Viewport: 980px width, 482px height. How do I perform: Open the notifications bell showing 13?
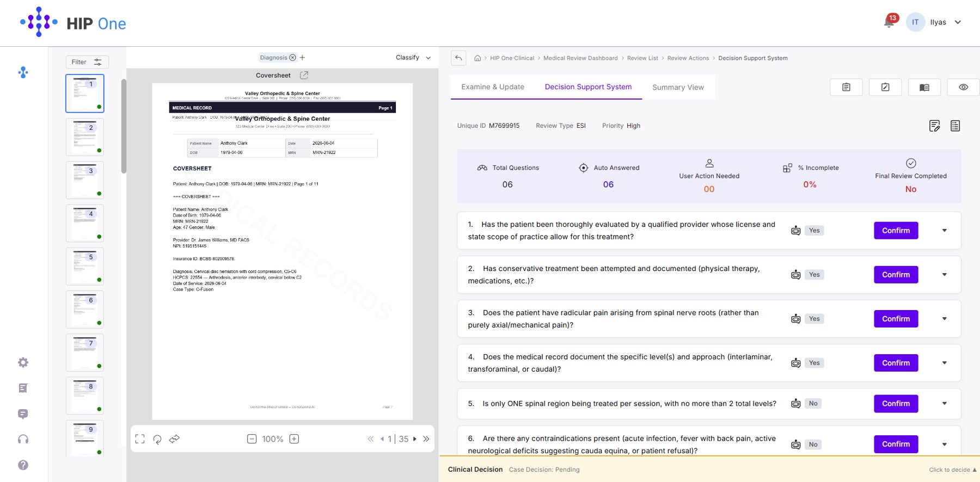[889, 22]
